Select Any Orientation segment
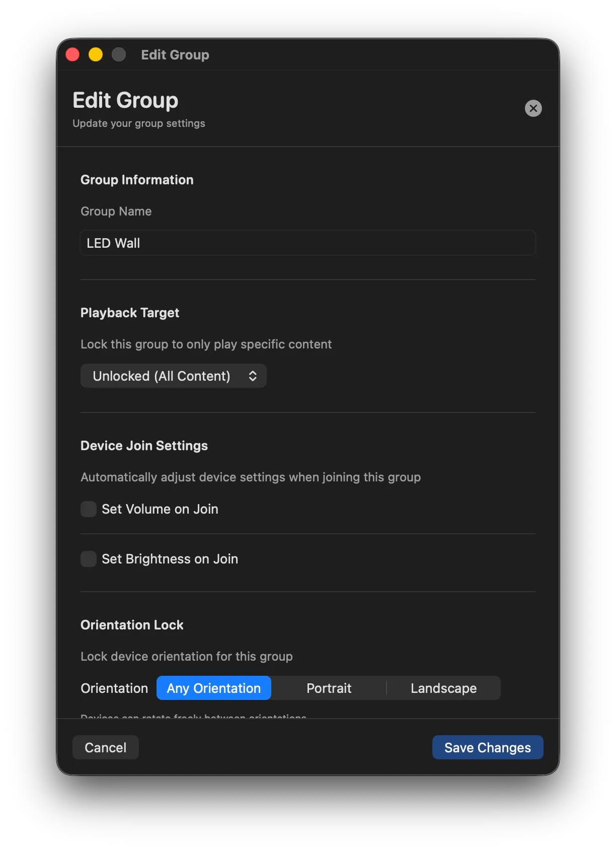The height and width of the screenshot is (850, 616). (214, 688)
